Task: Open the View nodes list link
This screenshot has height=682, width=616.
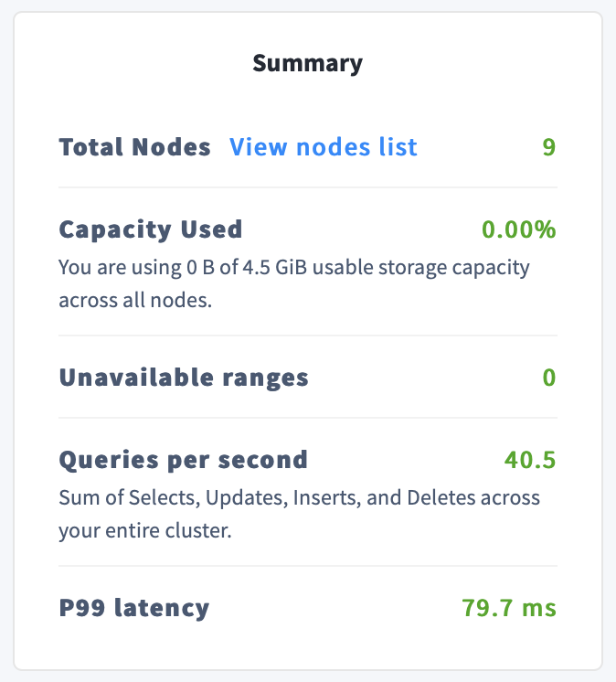Action: 323,147
